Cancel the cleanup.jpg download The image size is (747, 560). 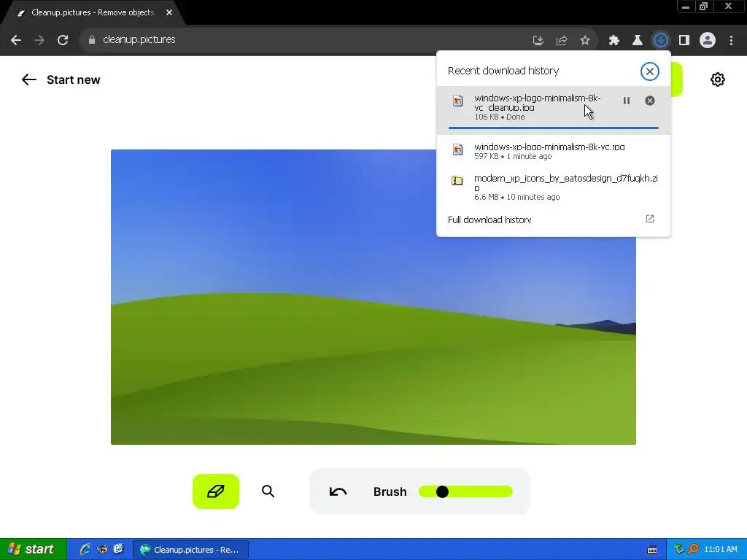coord(650,101)
